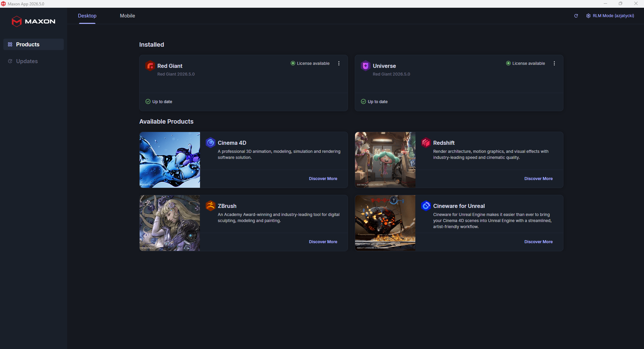Click the Installed section heading
Viewport: 644px width, 349px height.
[152, 45]
